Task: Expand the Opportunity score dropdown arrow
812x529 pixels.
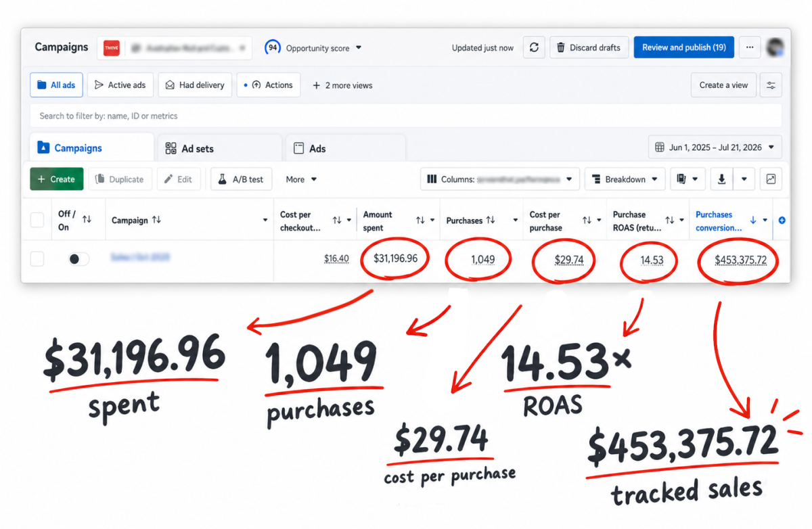Action: [x=359, y=48]
